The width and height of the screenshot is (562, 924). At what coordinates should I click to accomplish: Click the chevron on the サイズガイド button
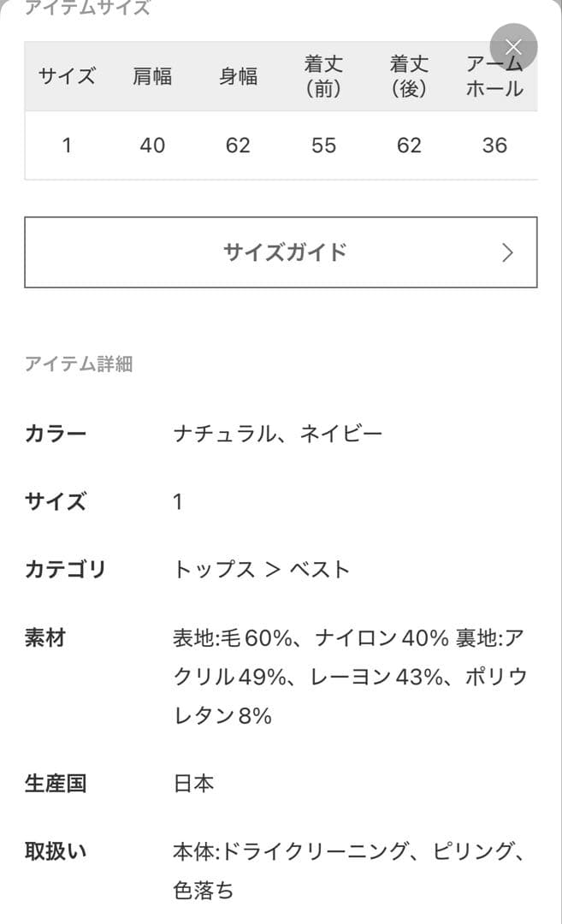508,252
